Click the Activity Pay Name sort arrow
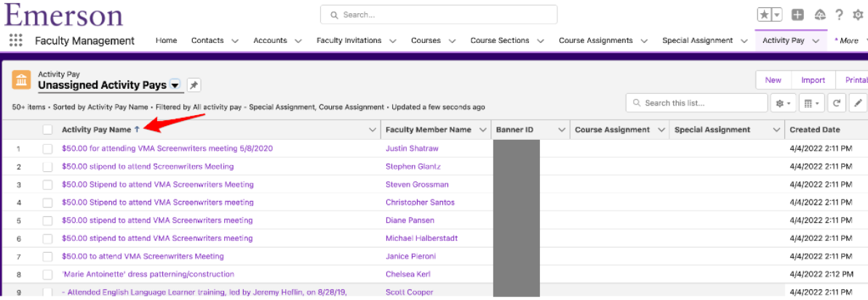 (137, 130)
